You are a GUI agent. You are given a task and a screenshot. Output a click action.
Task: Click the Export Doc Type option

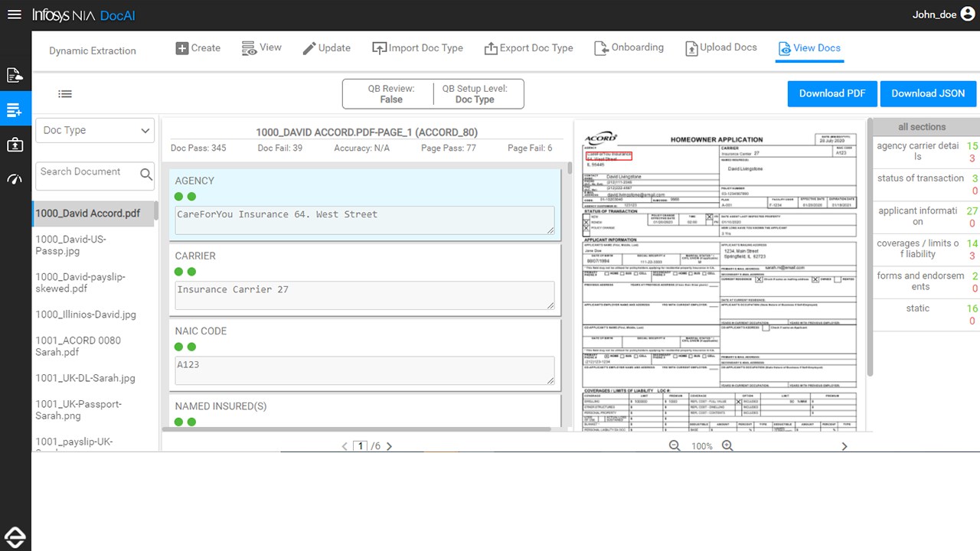point(528,47)
